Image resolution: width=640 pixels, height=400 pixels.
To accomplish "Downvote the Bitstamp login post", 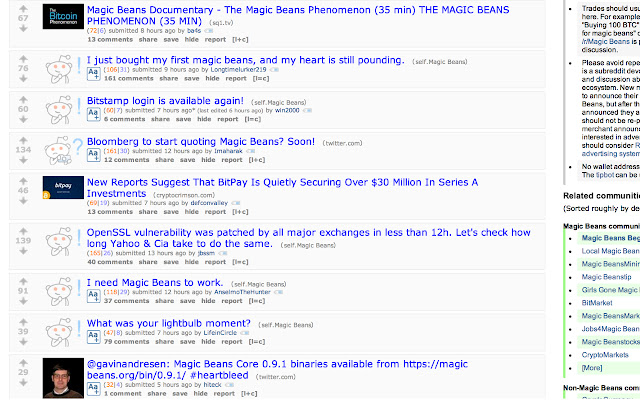I will 23,119.
